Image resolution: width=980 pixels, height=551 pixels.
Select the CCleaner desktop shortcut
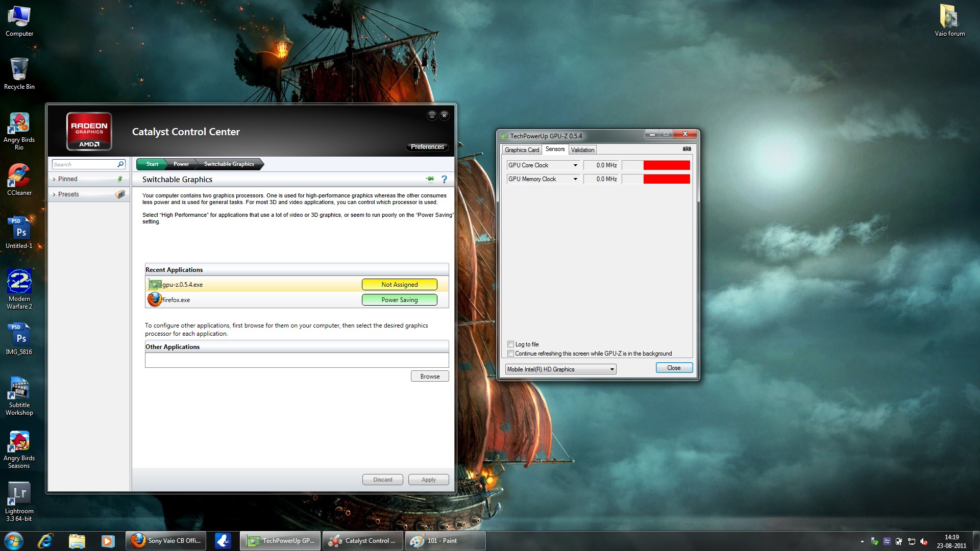coord(19,180)
